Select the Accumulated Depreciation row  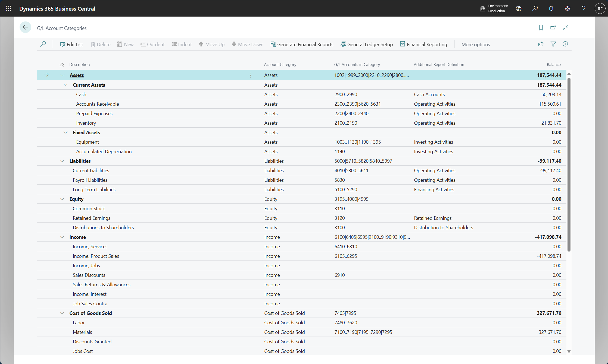[301, 152]
